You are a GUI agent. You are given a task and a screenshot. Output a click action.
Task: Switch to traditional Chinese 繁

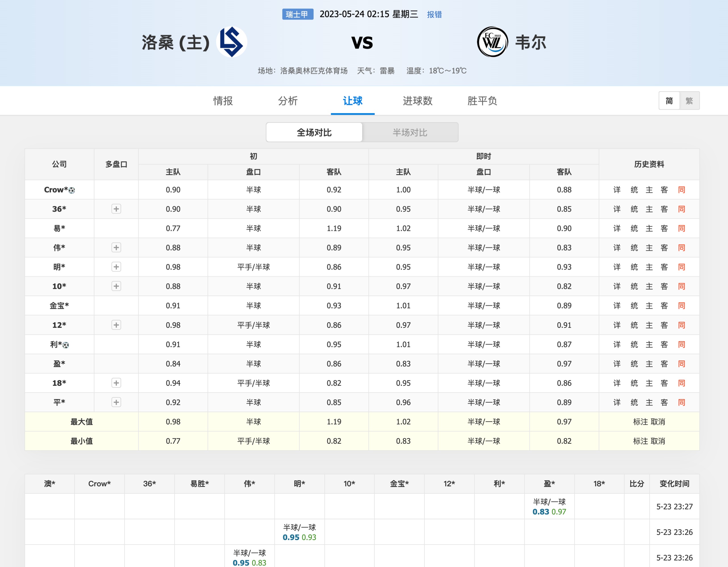point(689,101)
